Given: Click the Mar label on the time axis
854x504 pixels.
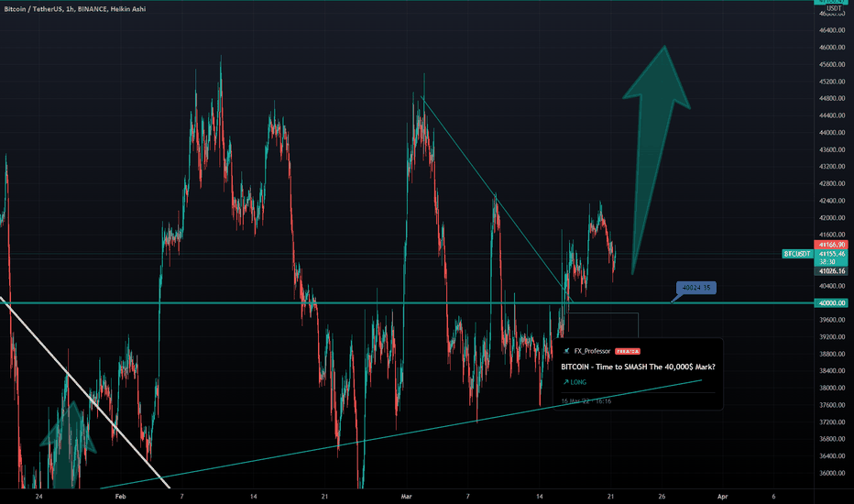Looking at the screenshot, I should [406, 497].
